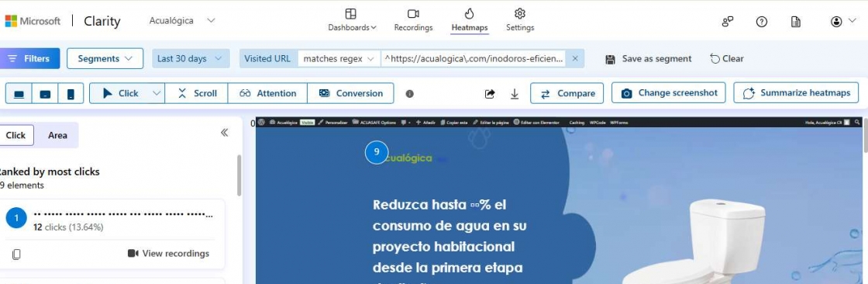Select the desktop device view icon
Screen dimensions: 868x284
pyautogui.click(x=19, y=94)
